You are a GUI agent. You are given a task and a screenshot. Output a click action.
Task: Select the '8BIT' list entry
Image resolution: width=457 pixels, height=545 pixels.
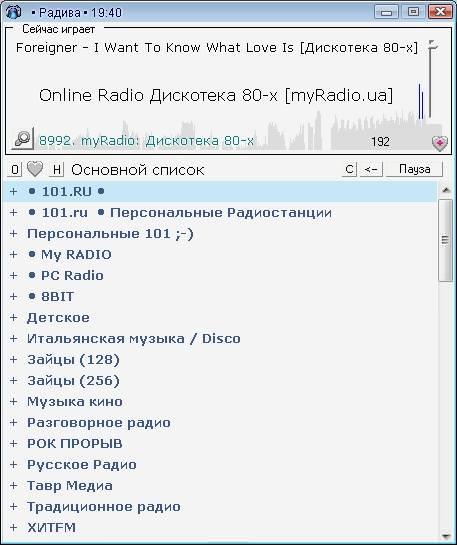[51, 296]
